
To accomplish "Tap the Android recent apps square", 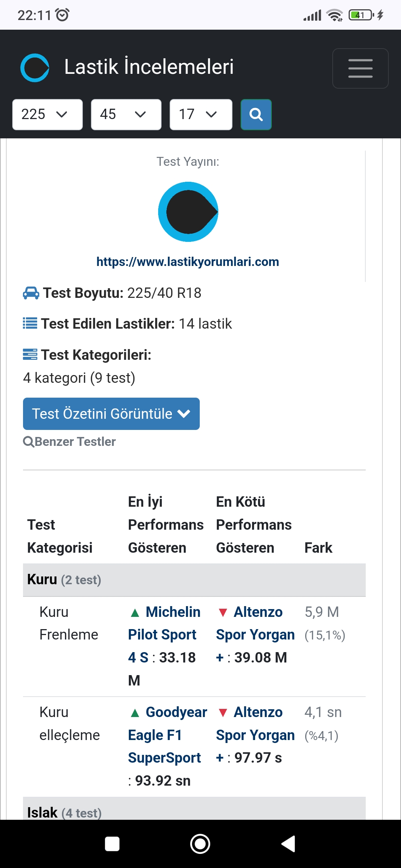I will point(112,844).
